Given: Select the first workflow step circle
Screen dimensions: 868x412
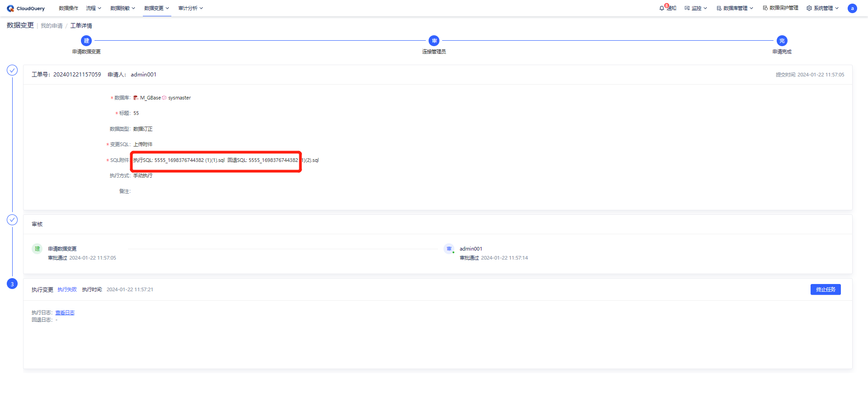Looking at the screenshot, I should (x=86, y=41).
